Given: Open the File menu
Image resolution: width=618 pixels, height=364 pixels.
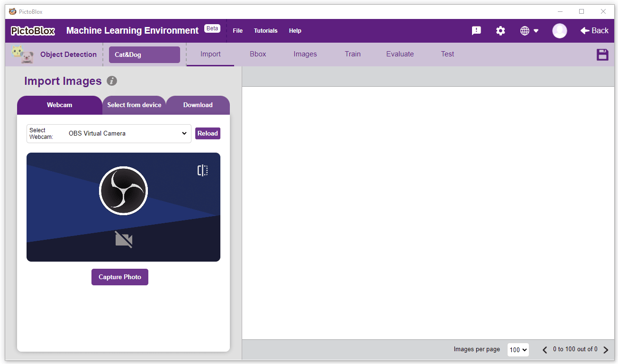Looking at the screenshot, I should point(237,31).
